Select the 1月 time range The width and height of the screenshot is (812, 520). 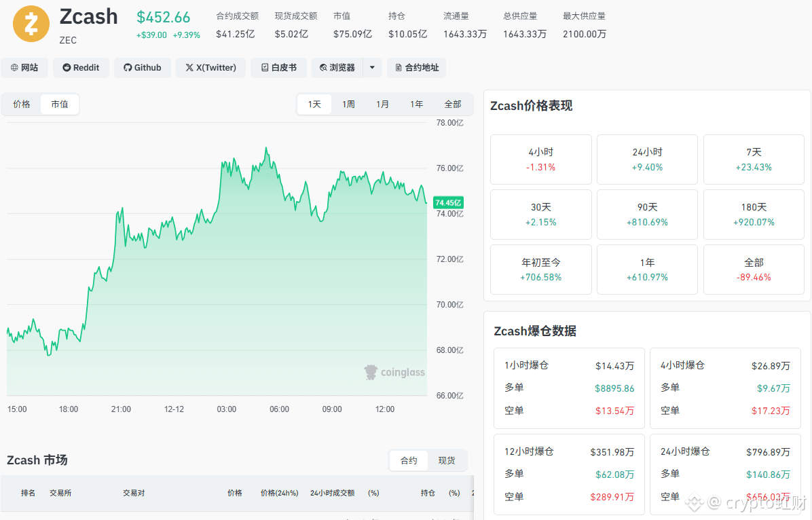pos(383,104)
